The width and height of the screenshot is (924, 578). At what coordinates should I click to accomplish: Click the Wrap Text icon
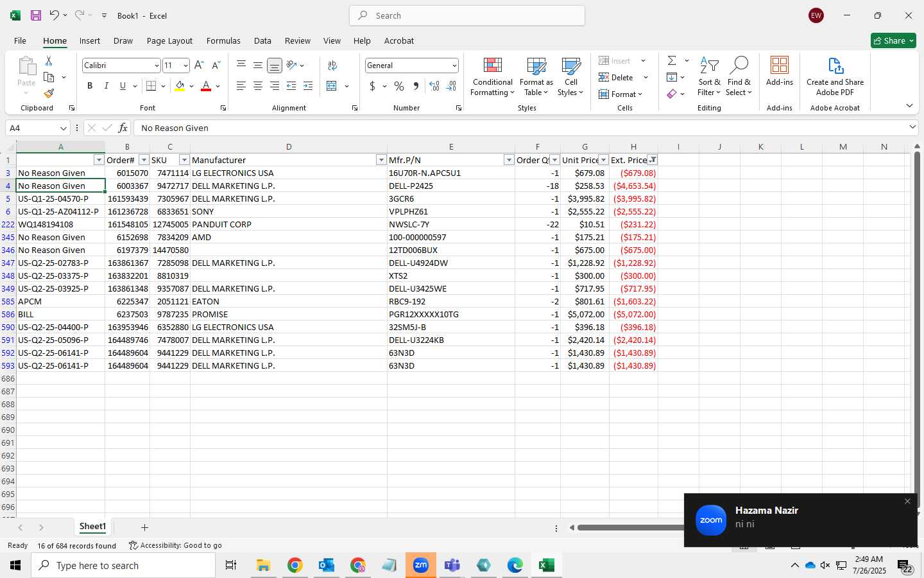[x=332, y=66]
